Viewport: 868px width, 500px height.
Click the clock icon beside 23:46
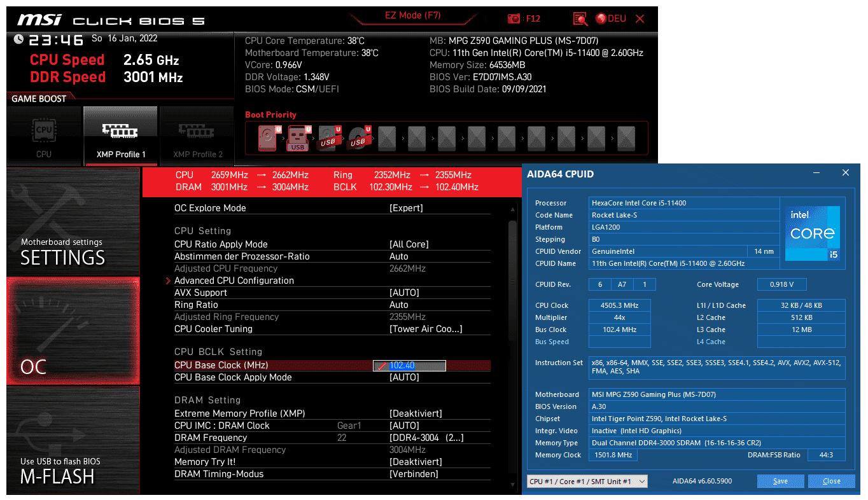(x=18, y=40)
